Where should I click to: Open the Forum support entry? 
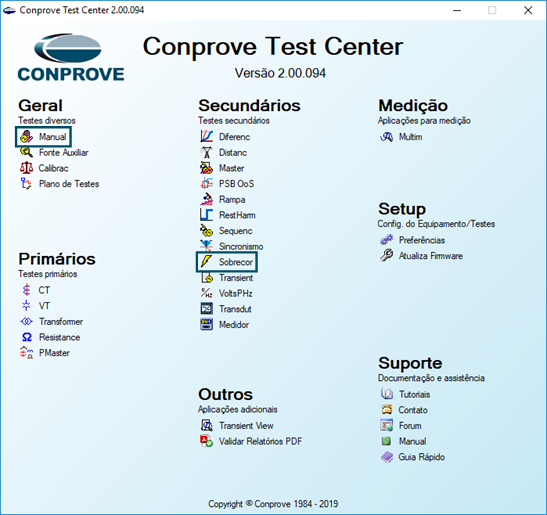click(x=410, y=426)
